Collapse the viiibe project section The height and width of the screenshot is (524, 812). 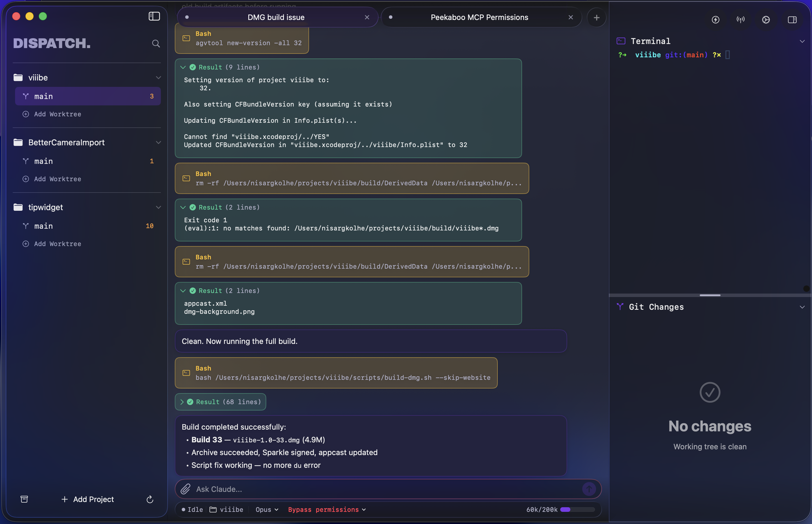[159, 78]
